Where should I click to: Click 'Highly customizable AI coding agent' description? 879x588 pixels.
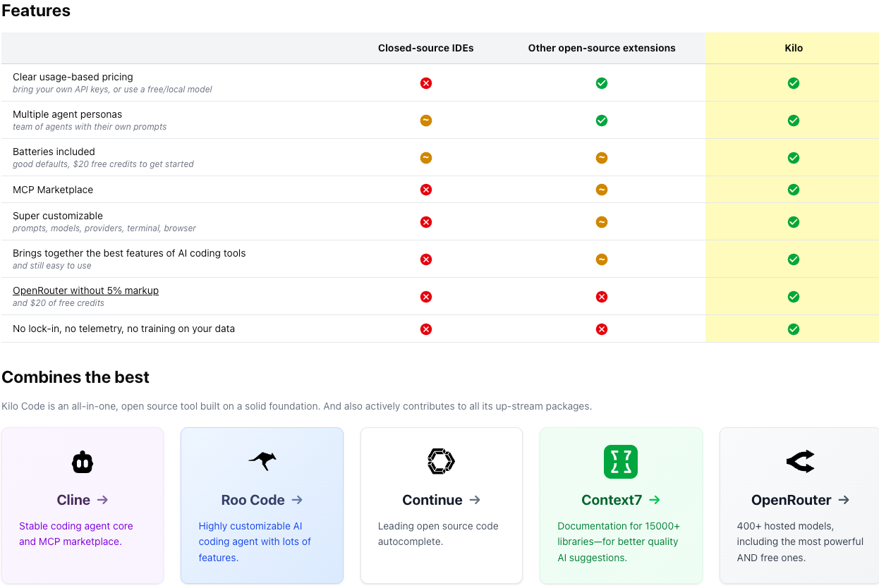click(x=255, y=541)
